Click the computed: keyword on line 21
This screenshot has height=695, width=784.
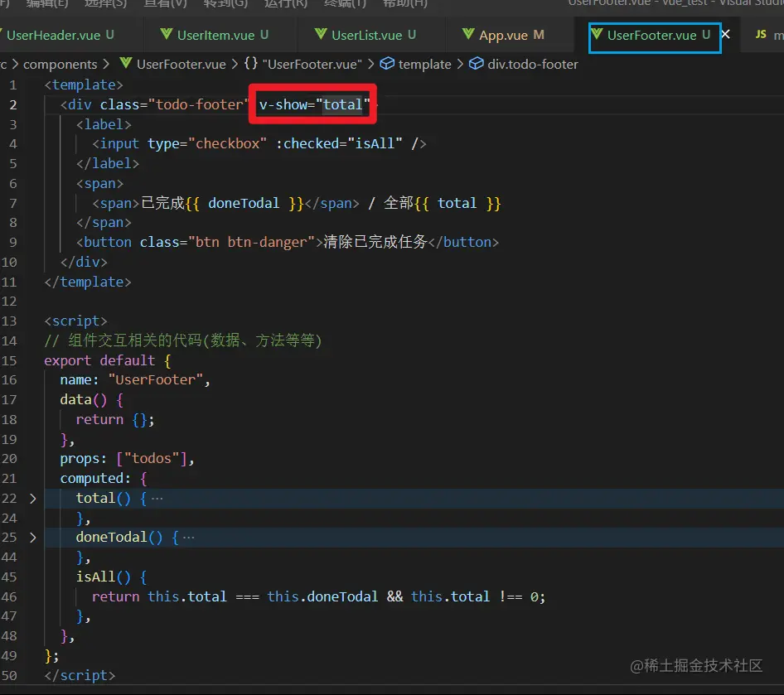point(95,479)
